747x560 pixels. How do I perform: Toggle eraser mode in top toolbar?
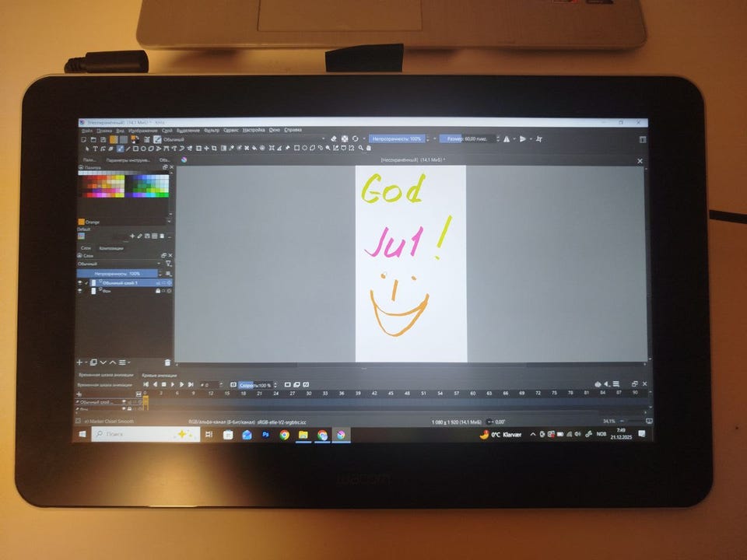(x=334, y=139)
